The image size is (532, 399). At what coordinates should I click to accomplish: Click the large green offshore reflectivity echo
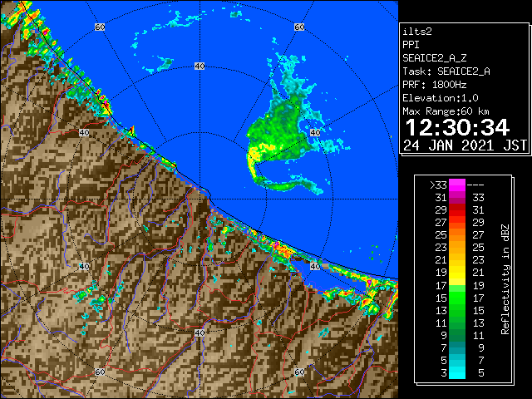(282, 131)
